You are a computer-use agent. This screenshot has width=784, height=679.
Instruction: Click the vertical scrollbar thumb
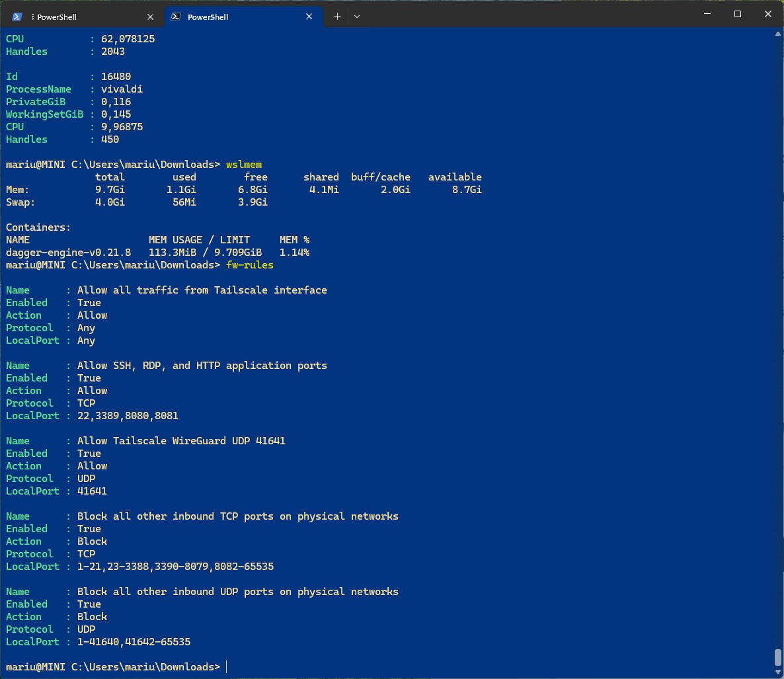click(x=777, y=657)
